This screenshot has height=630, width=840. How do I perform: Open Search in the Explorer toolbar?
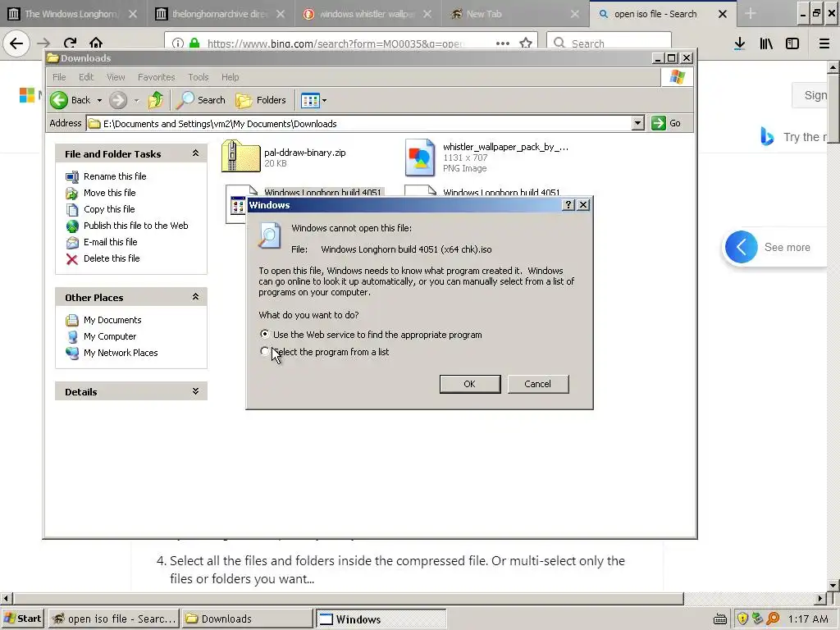tap(202, 100)
